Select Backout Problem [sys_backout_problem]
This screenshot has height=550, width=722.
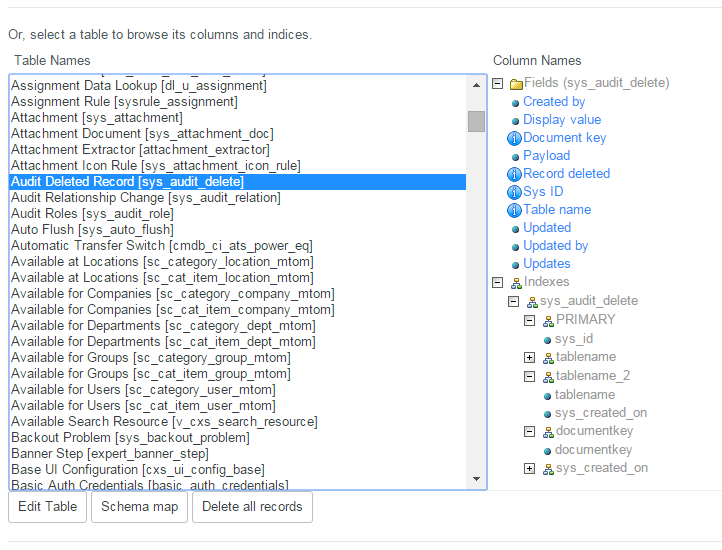click(238, 438)
